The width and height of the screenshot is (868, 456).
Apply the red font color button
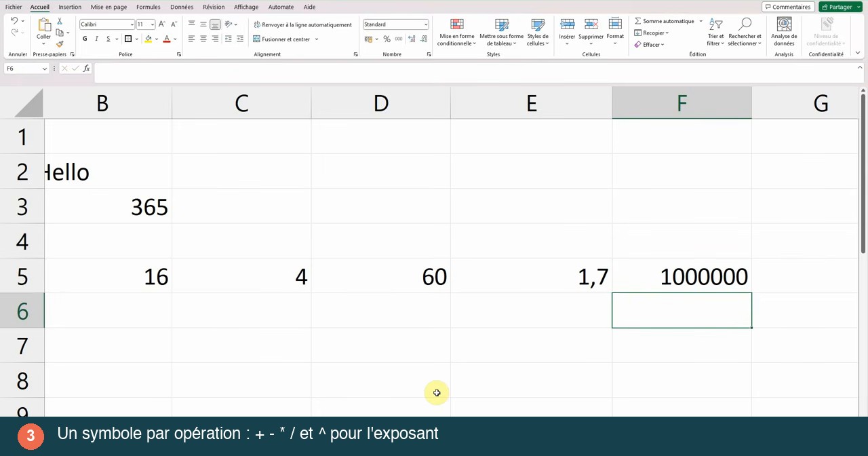167,39
